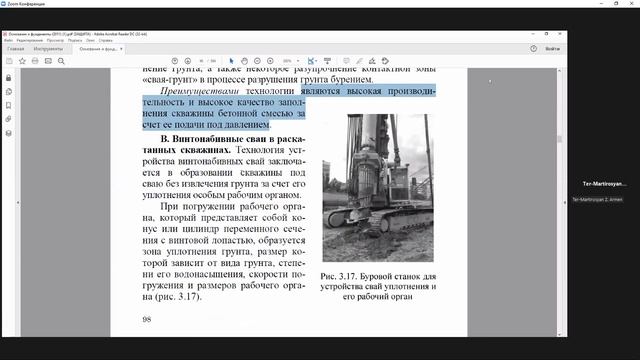Activate the Hand pan tool
Screen dimensions: 640x360
pyautogui.click(x=244, y=61)
